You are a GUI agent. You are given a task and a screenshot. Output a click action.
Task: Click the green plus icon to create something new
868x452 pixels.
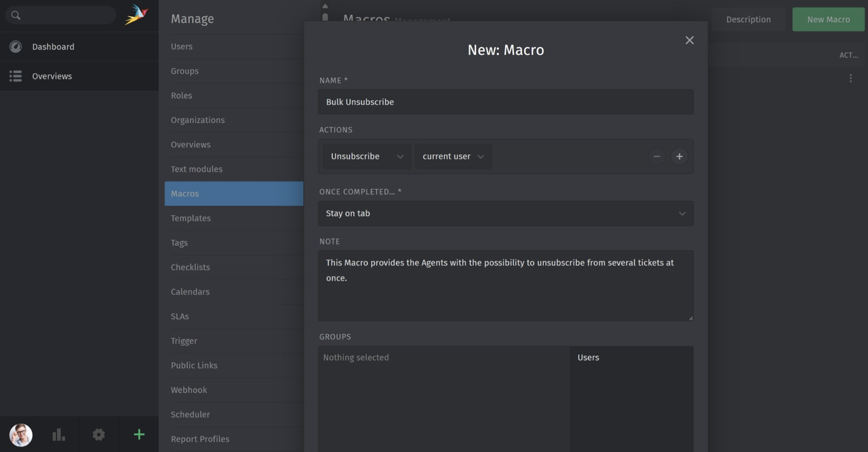click(138, 434)
